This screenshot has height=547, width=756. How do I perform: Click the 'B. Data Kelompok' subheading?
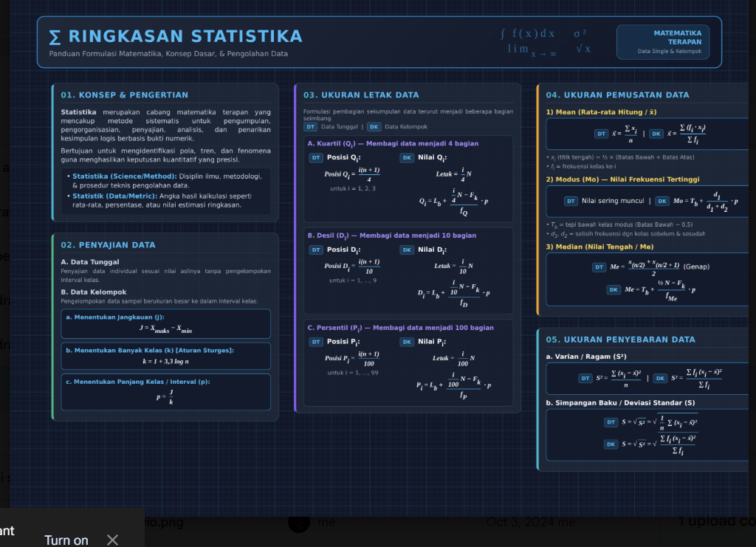(94, 292)
